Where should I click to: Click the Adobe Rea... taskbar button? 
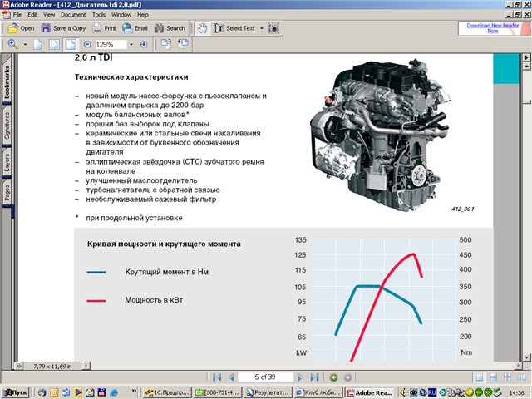pos(369,392)
